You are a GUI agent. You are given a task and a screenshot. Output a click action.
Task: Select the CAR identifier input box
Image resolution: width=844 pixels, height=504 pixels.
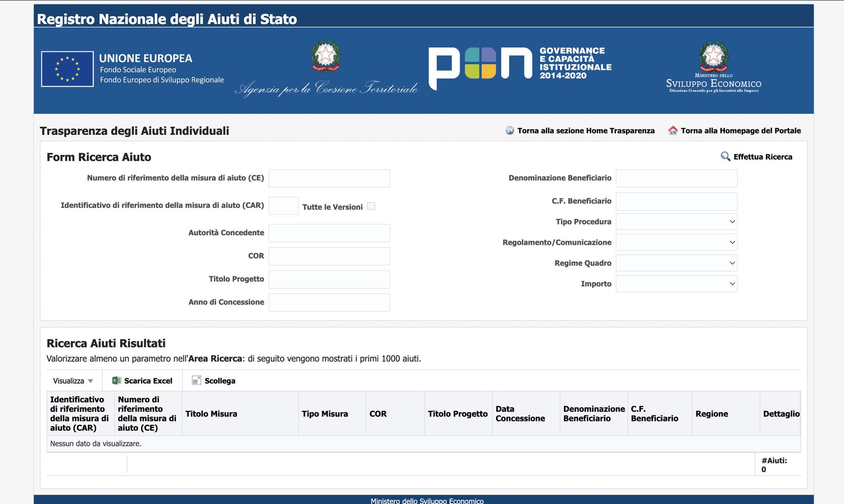[284, 206]
